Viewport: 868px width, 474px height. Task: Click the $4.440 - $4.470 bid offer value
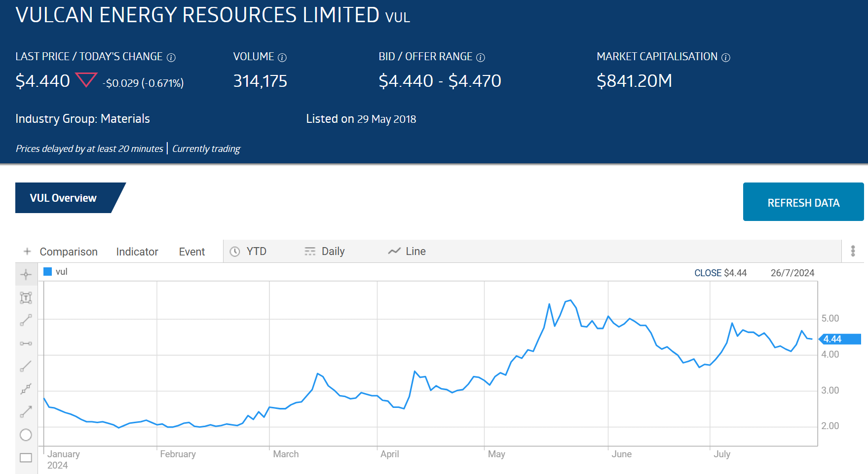click(440, 81)
